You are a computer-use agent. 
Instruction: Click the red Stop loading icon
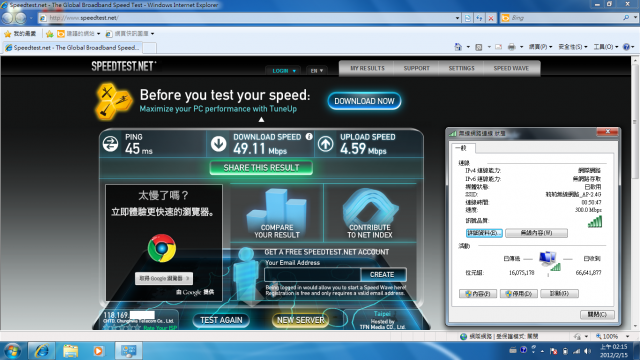coord(491,18)
